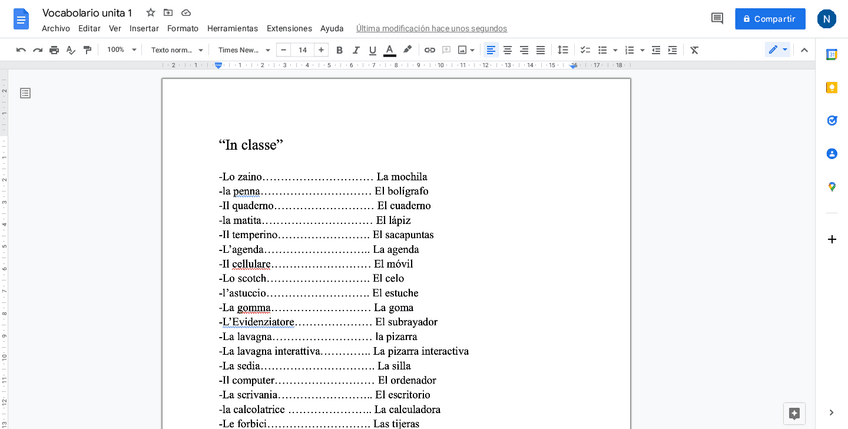
Task: Open the última modificación history link
Action: tap(431, 28)
